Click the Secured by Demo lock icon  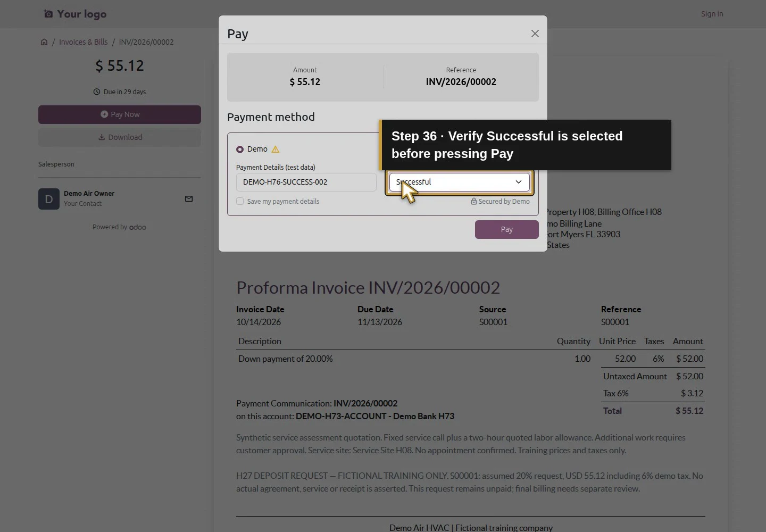point(473,202)
